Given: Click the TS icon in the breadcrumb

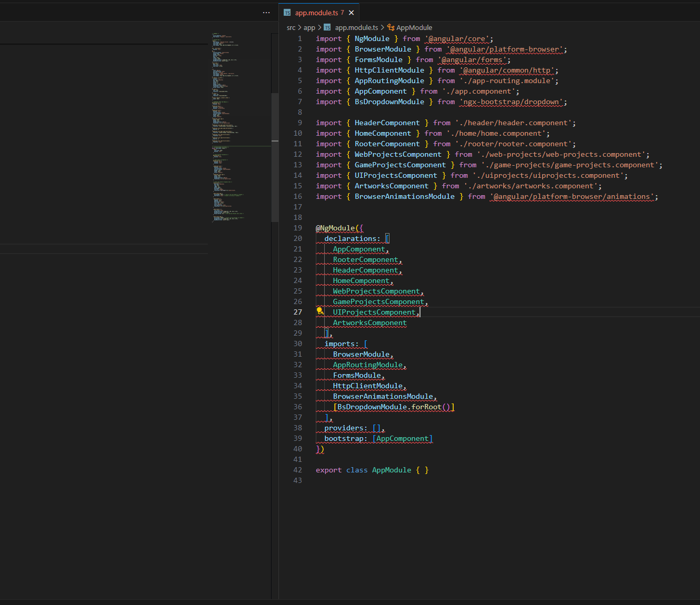Looking at the screenshot, I should [327, 27].
